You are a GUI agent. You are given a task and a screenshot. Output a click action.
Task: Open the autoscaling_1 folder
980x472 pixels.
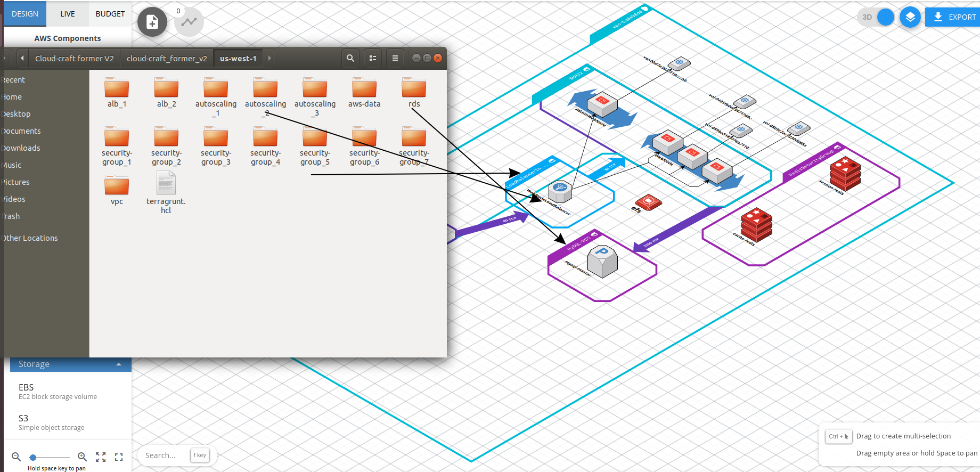point(216,97)
